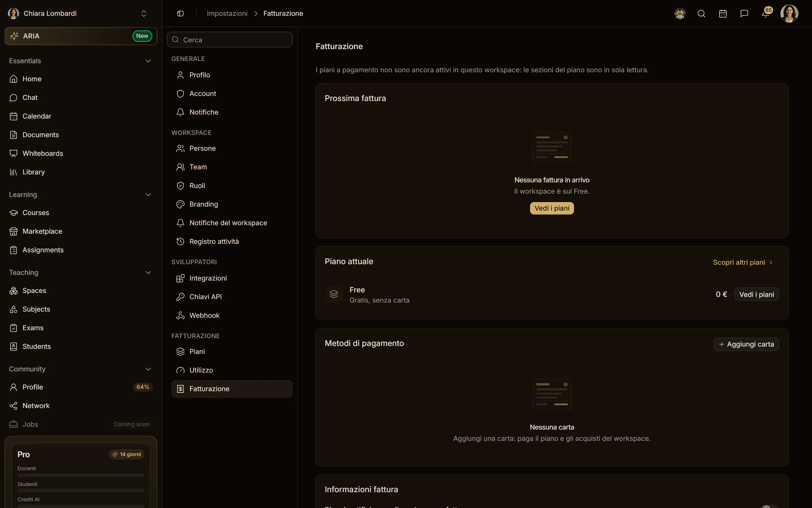This screenshot has height=508, width=812.
Task: Click Aggiungi carta button
Action: coord(746,344)
